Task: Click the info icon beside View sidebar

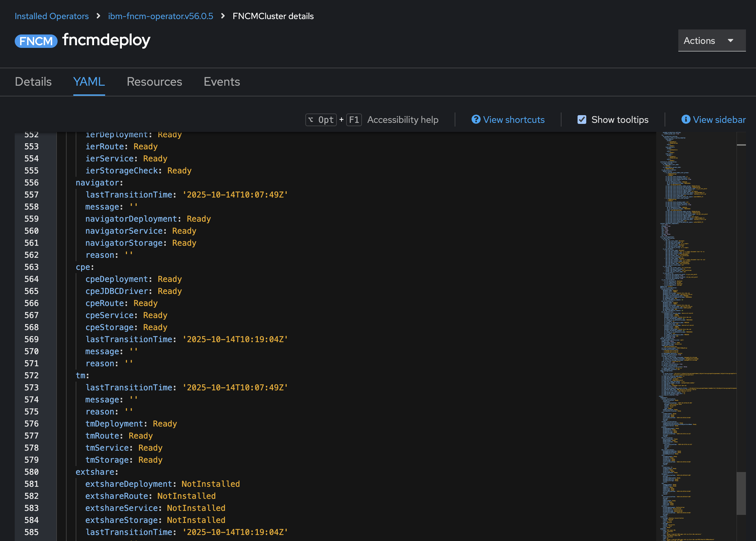Action: coord(686,120)
